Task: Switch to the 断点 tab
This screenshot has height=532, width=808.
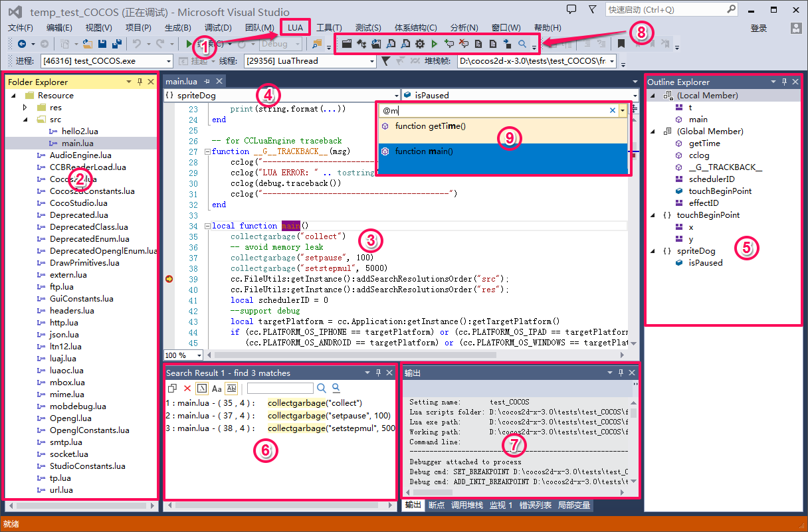Action: click(x=437, y=505)
